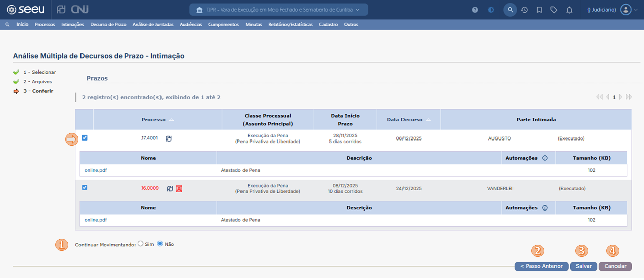Expand the TJPR court unit selector dropdown

click(x=278, y=10)
